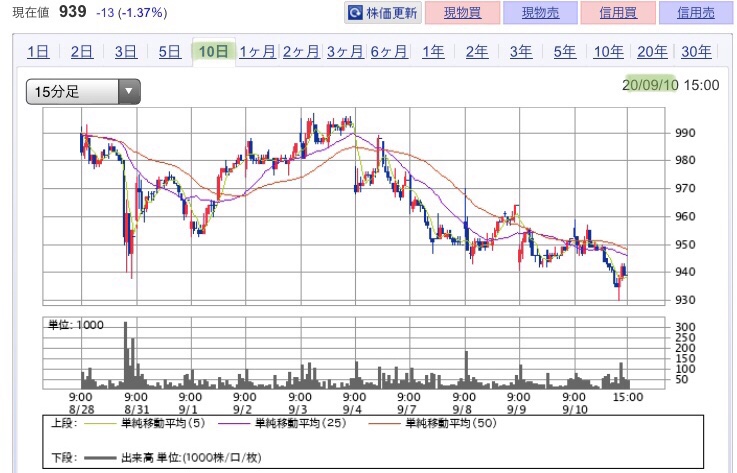Click the 株価更新 button label
Image resolution: width=737 pixels, height=473 pixels.
pyautogui.click(x=392, y=13)
